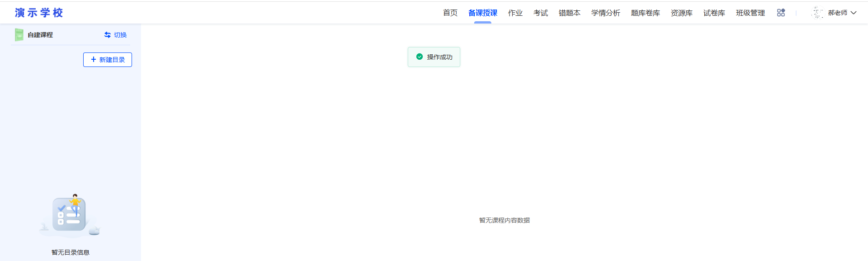Click the empty directory illustration
Screen dimensions: 868x261
pos(70,216)
